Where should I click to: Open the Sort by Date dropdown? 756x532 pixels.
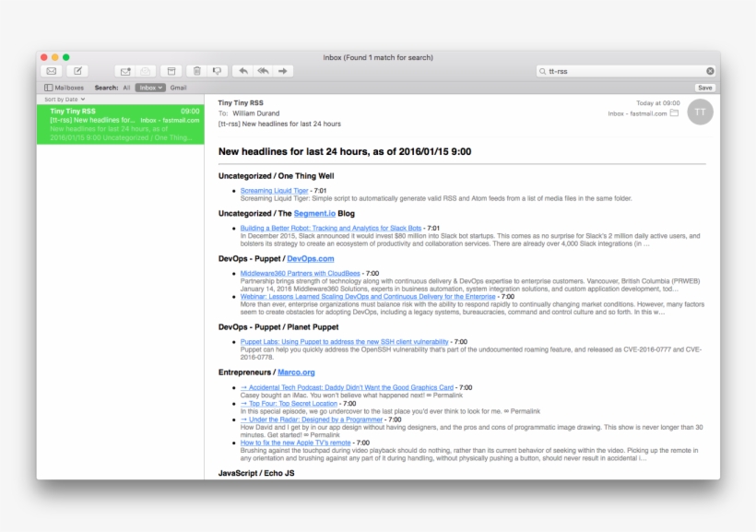coord(65,99)
